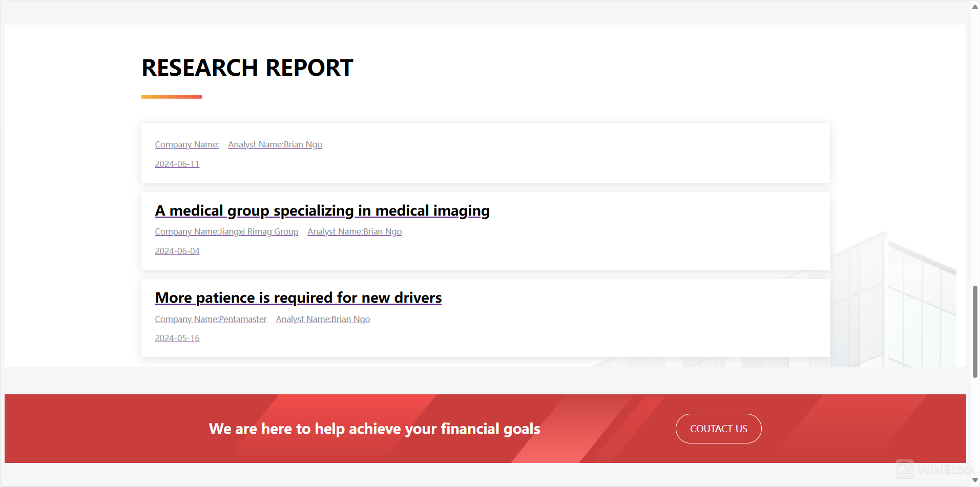Click the RESEARCH REPORT heading
Screen dimensions: 980x487
pyautogui.click(x=247, y=68)
